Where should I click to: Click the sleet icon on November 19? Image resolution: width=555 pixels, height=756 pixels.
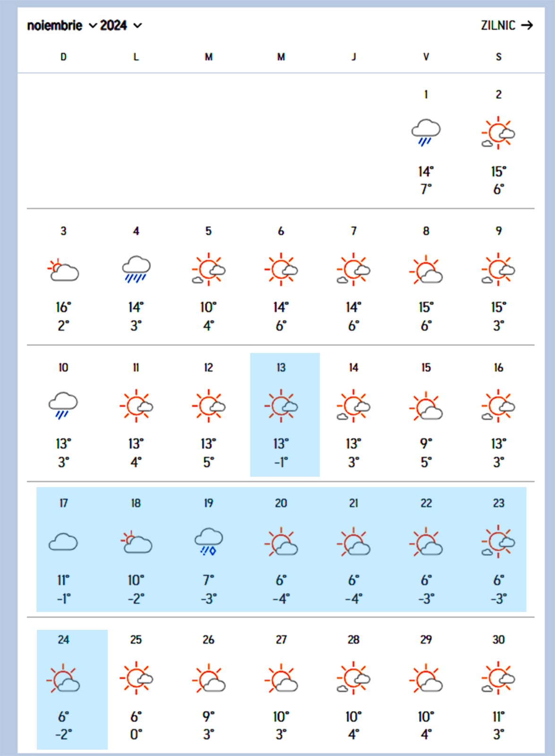(208, 541)
